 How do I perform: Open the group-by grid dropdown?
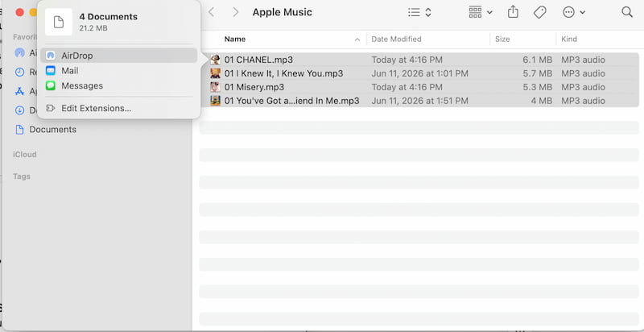(x=481, y=12)
